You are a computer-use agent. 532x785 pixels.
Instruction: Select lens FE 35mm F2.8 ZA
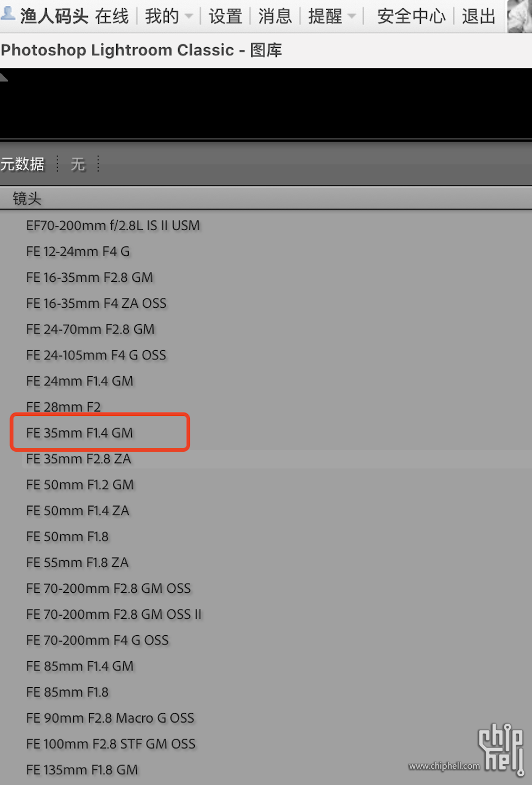[x=79, y=459]
